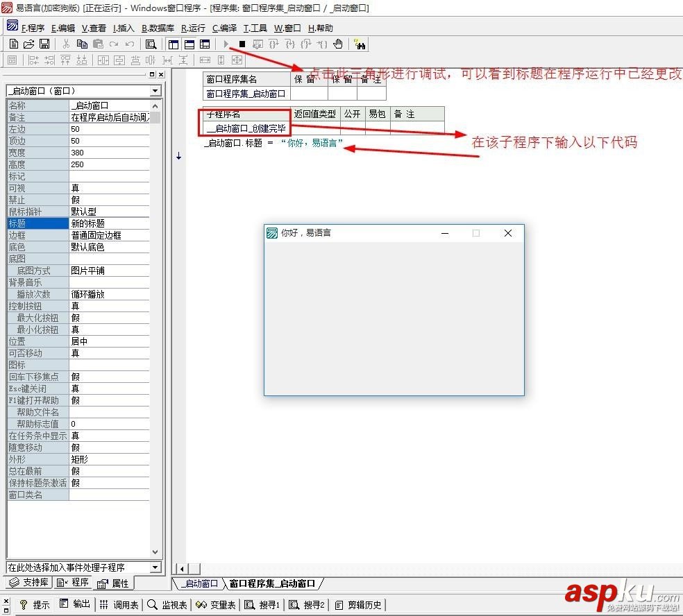Screen dimensions: 683x616
Task: Click the undo arrow icon
Action: [x=129, y=44]
